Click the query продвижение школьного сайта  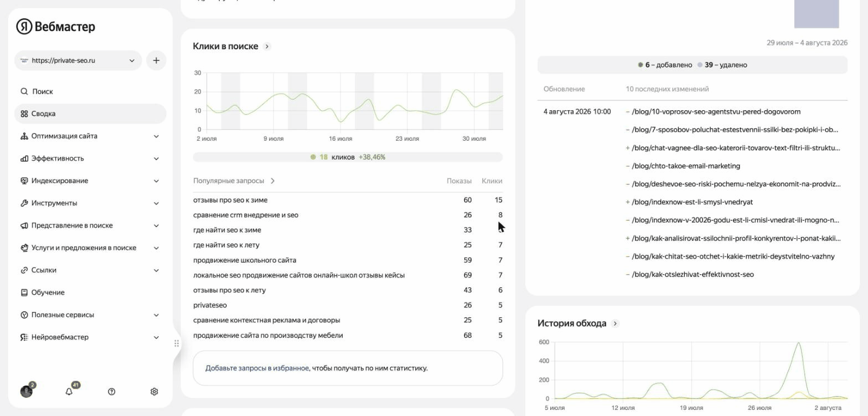[x=245, y=260]
